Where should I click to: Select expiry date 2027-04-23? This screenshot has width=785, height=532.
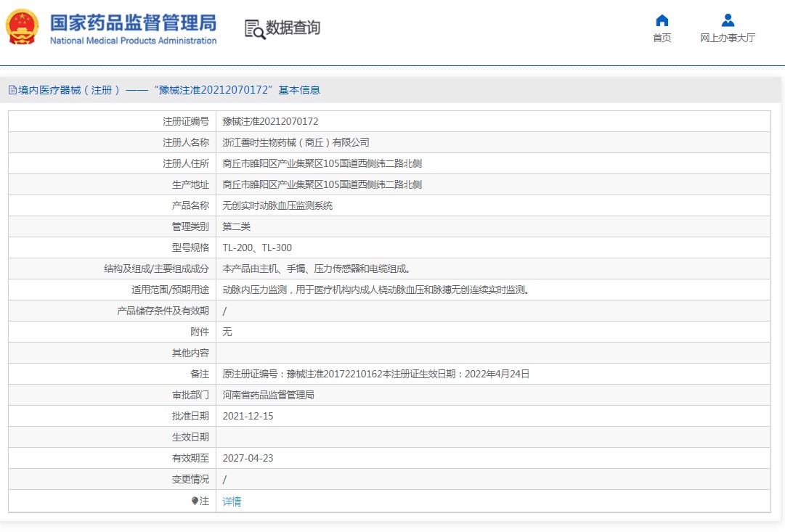(248, 458)
